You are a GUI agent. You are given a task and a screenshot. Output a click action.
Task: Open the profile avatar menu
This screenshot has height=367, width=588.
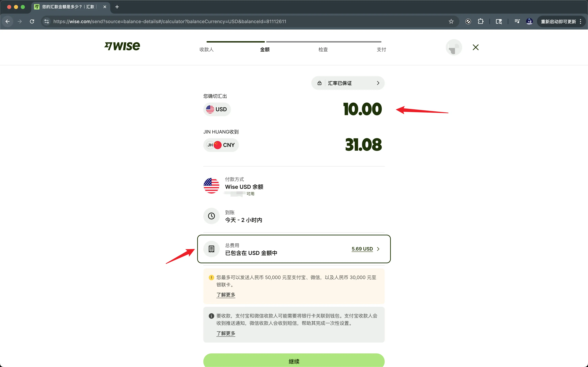[x=453, y=47]
